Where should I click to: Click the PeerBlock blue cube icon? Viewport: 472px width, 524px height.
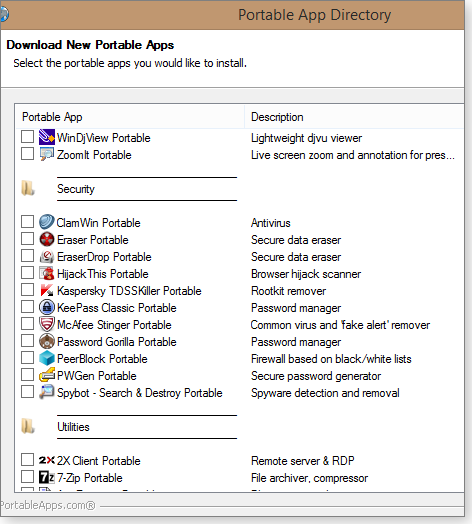(x=47, y=358)
